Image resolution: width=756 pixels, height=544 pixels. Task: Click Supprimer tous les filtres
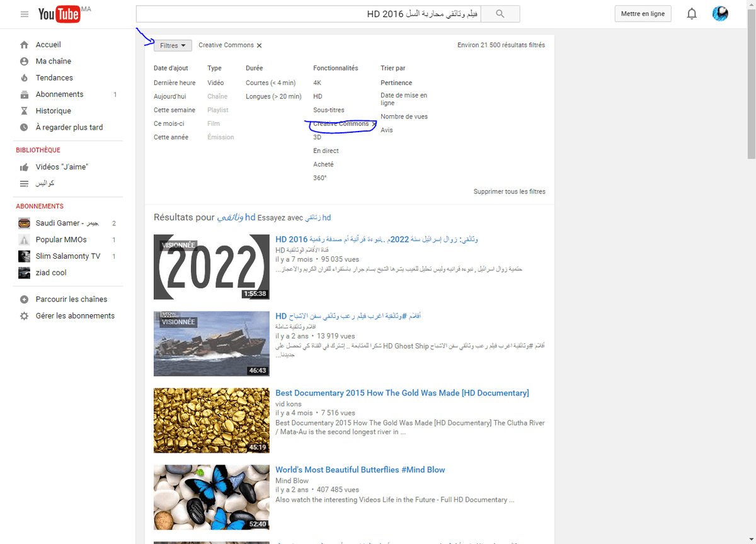(510, 191)
